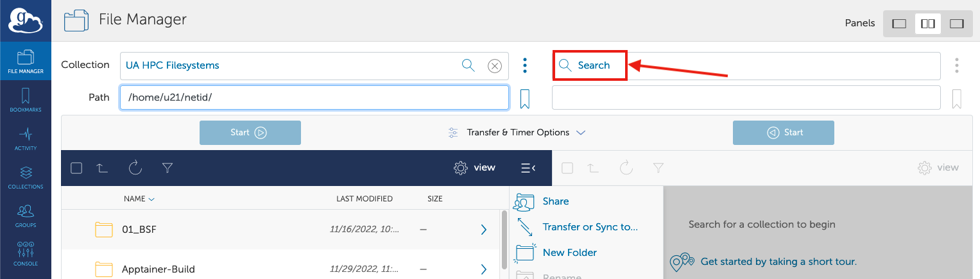The image size is (980, 279).
Task: Click the file list vertical scrollbar
Action: (x=504, y=239)
